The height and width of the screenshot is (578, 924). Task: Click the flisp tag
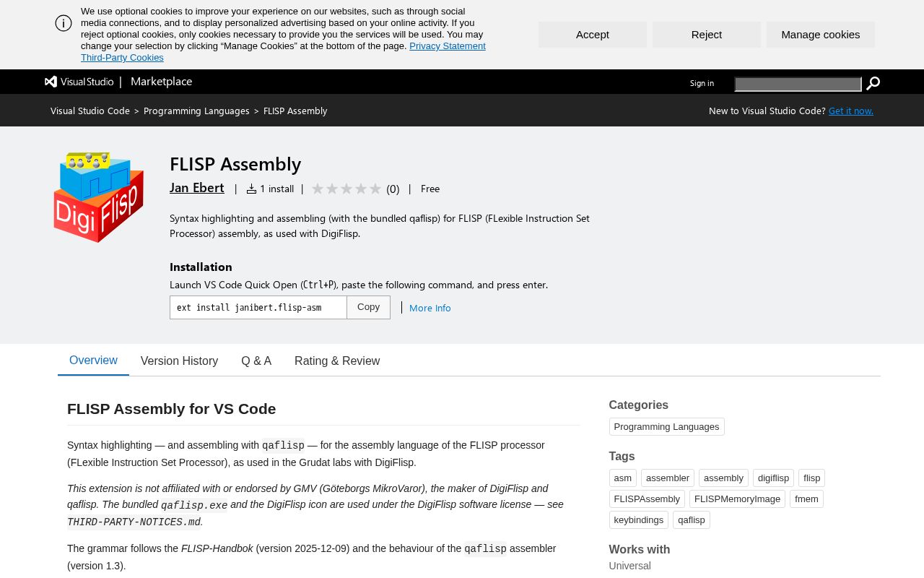(812, 478)
